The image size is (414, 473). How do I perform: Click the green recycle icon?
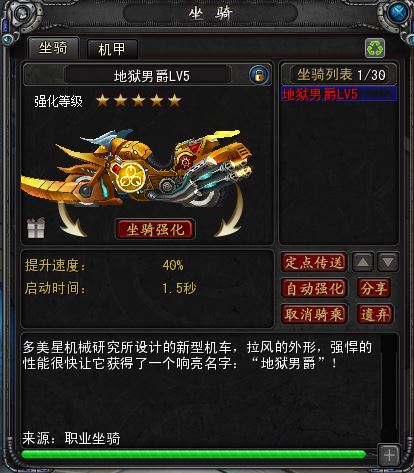coord(375,48)
